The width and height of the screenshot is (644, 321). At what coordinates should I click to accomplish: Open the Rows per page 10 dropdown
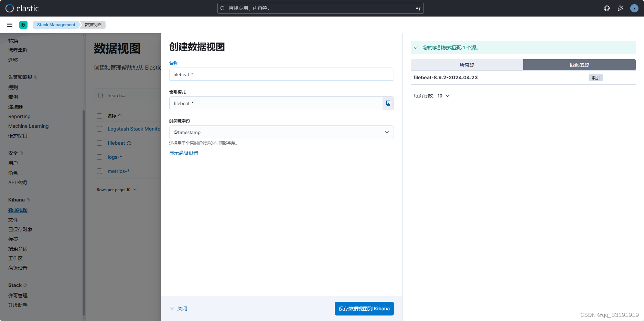(117, 189)
